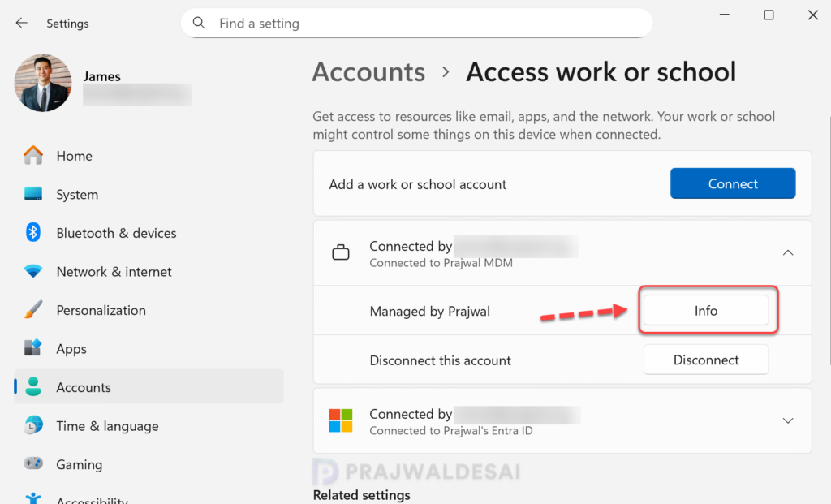Close the Settings window
Screen dimensions: 831x504
click(x=813, y=15)
